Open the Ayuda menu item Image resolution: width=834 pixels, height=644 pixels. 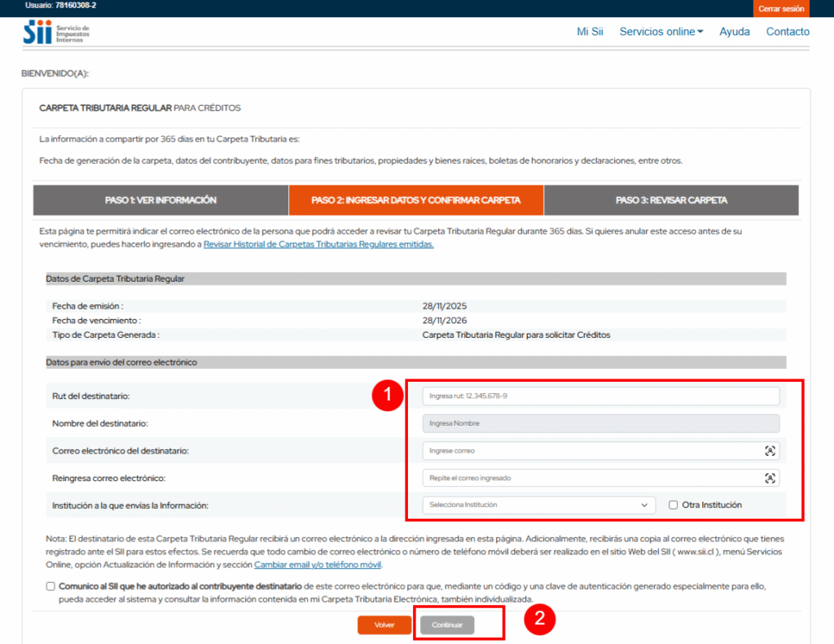(x=734, y=32)
